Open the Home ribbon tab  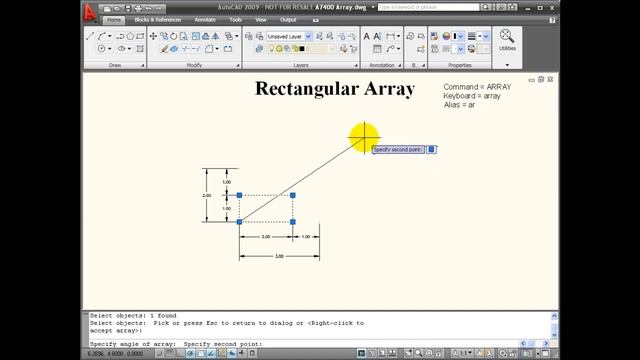click(x=114, y=20)
